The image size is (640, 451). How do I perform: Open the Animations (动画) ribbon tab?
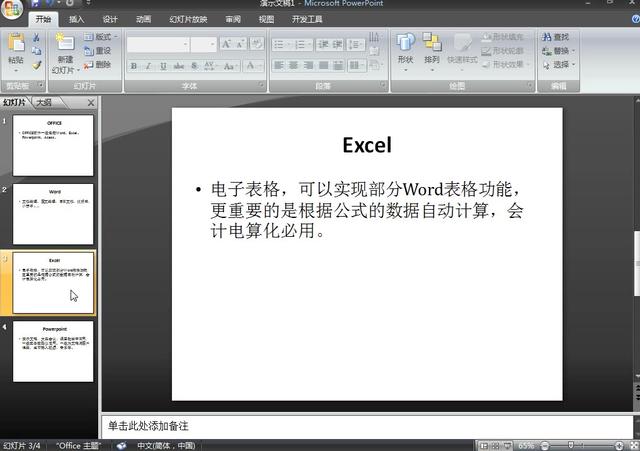[x=143, y=19]
